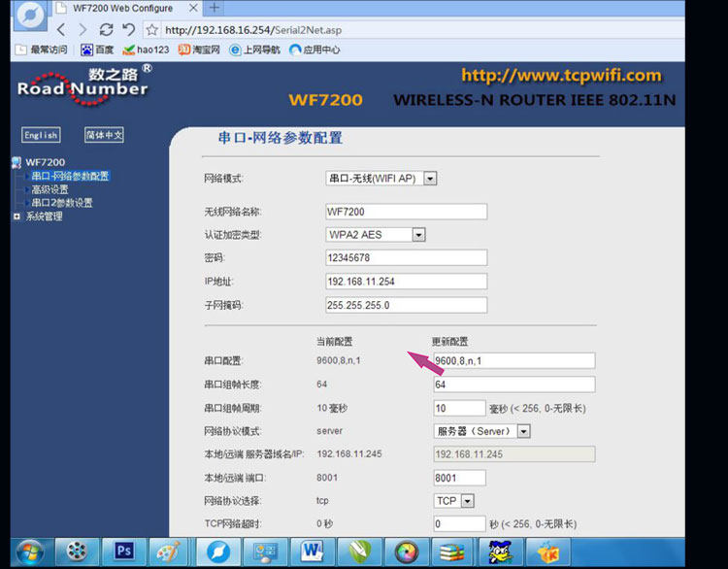Viewport: 728px width, 569px height.
Task: Click the browser logo icon in top-left
Action: 30,15
